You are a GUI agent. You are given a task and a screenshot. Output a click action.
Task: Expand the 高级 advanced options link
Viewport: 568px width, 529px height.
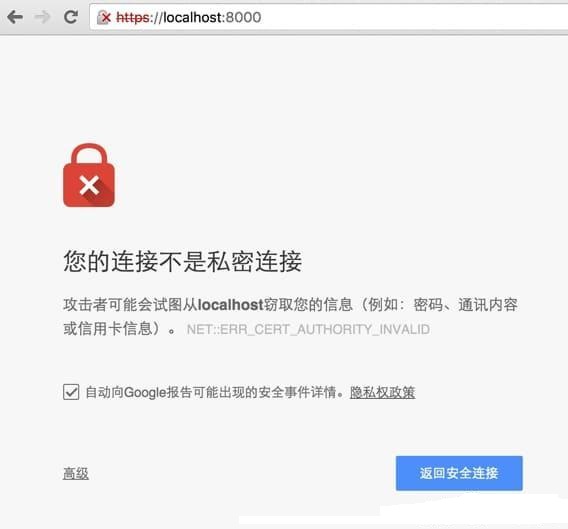pos(76,473)
